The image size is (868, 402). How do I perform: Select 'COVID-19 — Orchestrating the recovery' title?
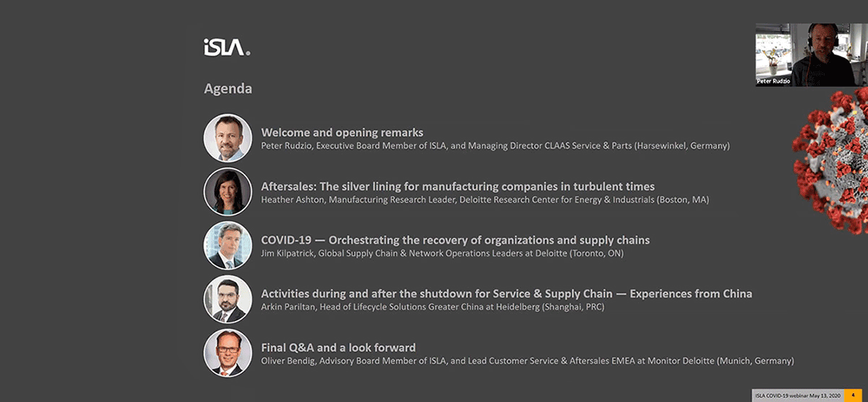point(455,240)
